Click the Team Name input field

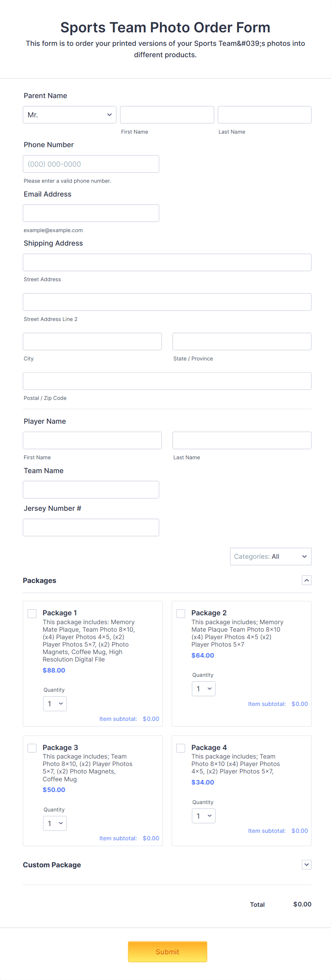tap(91, 489)
